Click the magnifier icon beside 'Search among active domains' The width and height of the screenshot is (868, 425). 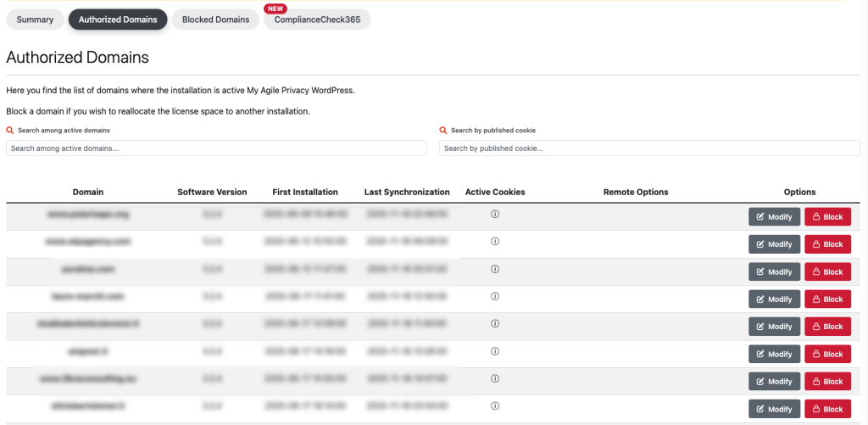coord(10,131)
